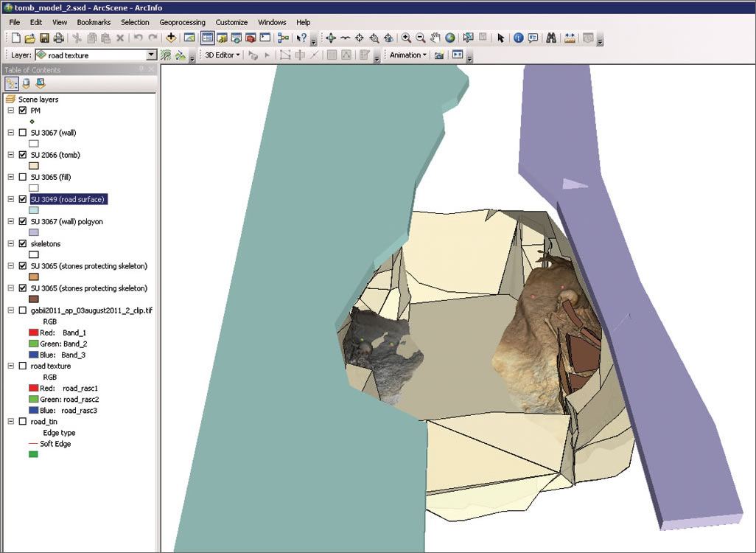Click the Full Extent globe icon
The width and height of the screenshot is (756, 553).
pos(449,38)
